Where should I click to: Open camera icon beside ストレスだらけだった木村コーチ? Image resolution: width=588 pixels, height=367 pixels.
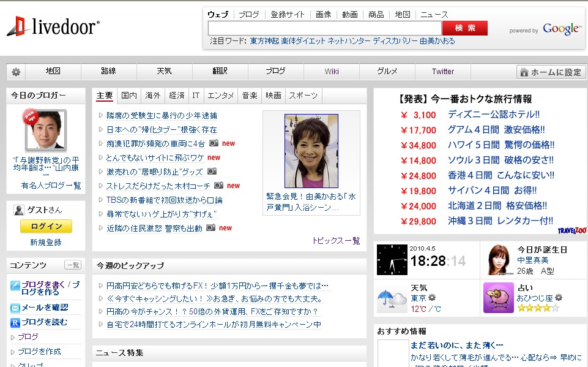(218, 185)
